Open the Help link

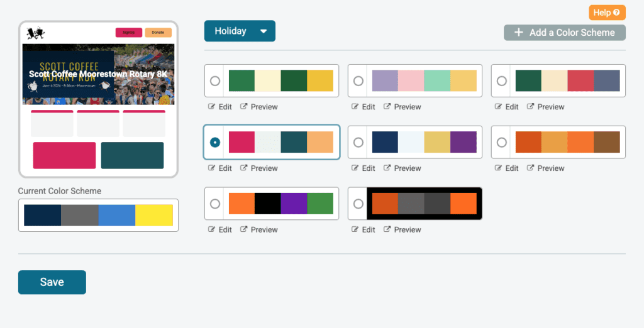[x=607, y=13]
